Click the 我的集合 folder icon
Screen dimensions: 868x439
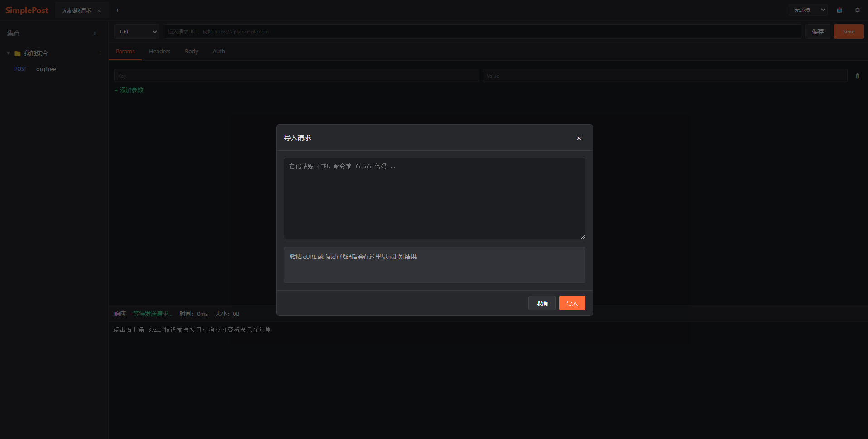[18, 53]
